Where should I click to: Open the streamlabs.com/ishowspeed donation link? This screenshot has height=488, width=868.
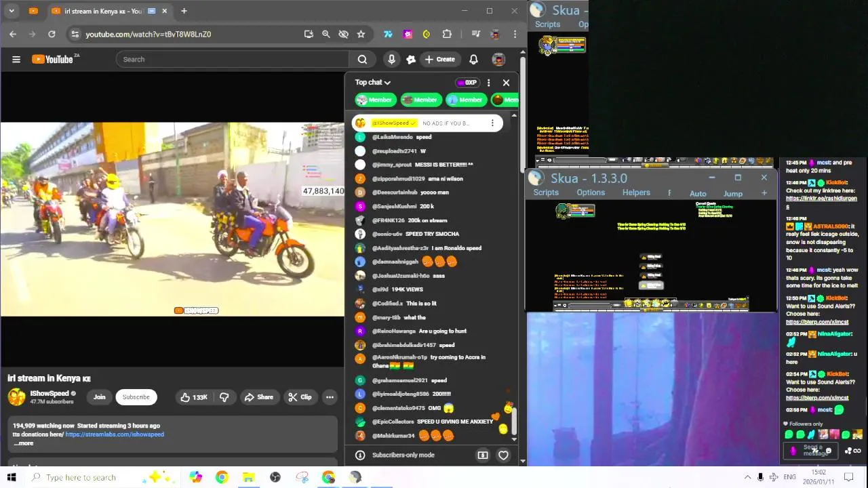tap(115, 434)
